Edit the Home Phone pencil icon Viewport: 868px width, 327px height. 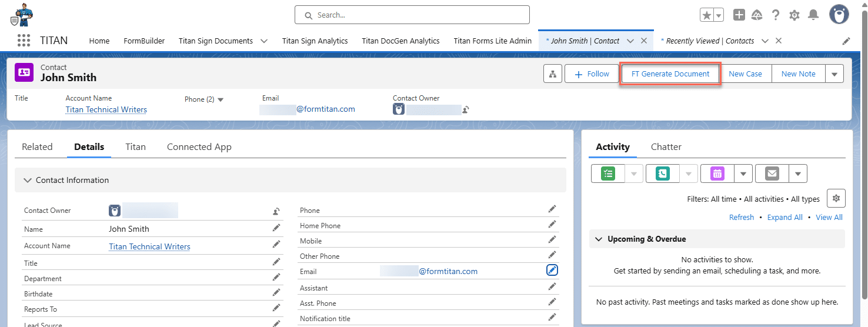552,224
